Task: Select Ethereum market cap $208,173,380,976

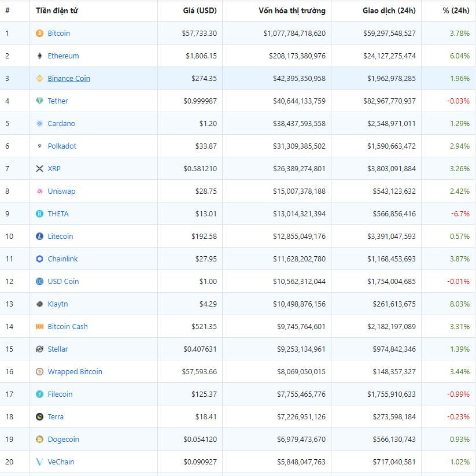Action: coord(297,56)
